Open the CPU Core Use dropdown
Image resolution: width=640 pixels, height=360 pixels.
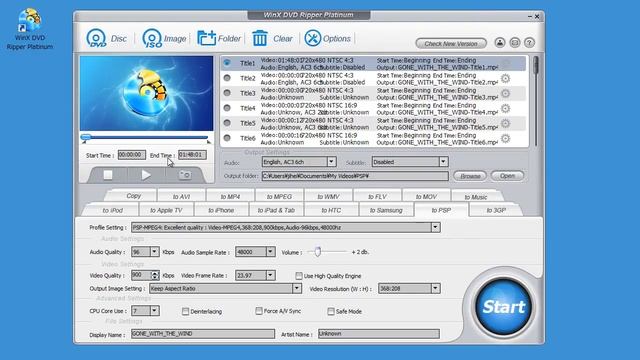[x=154, y=311]
